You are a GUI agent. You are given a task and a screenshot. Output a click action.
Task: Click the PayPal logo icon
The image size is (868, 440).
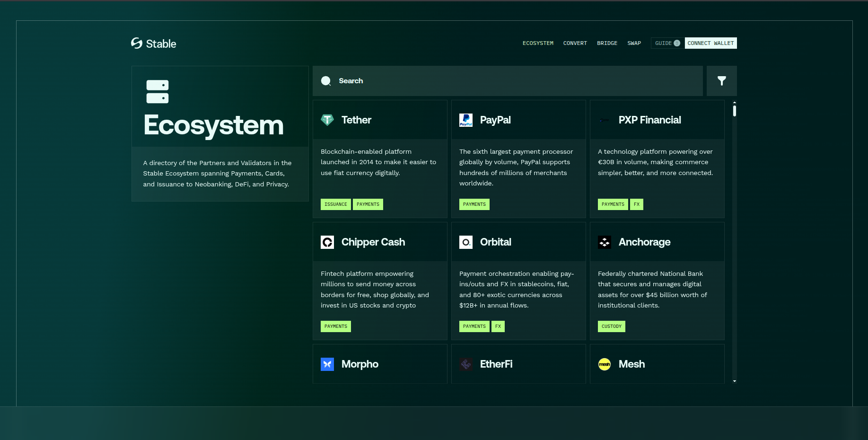point(466,120)
